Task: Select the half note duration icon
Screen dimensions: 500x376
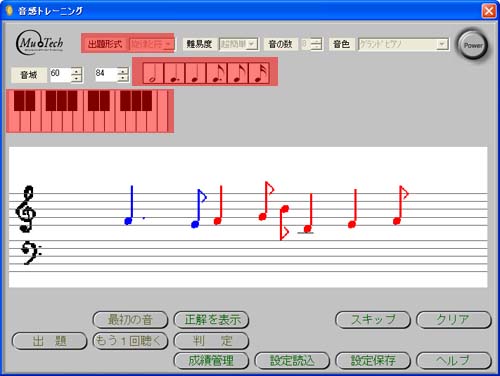Action: [153, 73]
